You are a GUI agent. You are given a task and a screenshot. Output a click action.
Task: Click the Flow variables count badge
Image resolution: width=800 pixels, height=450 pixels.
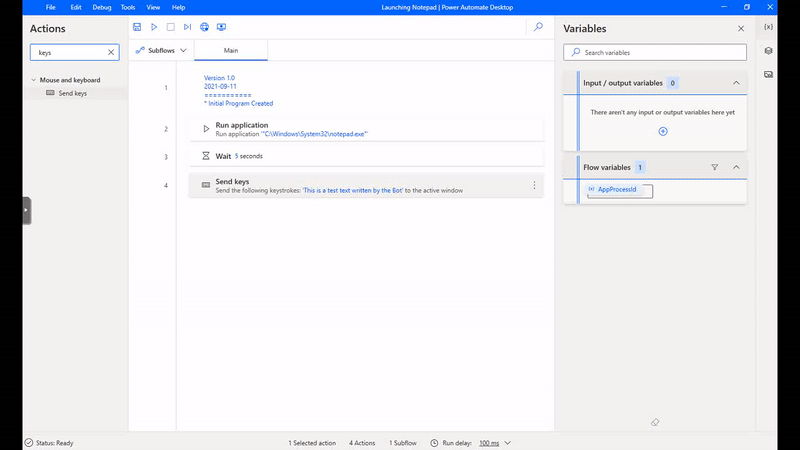pyautogui.click(x=640, y=167)
